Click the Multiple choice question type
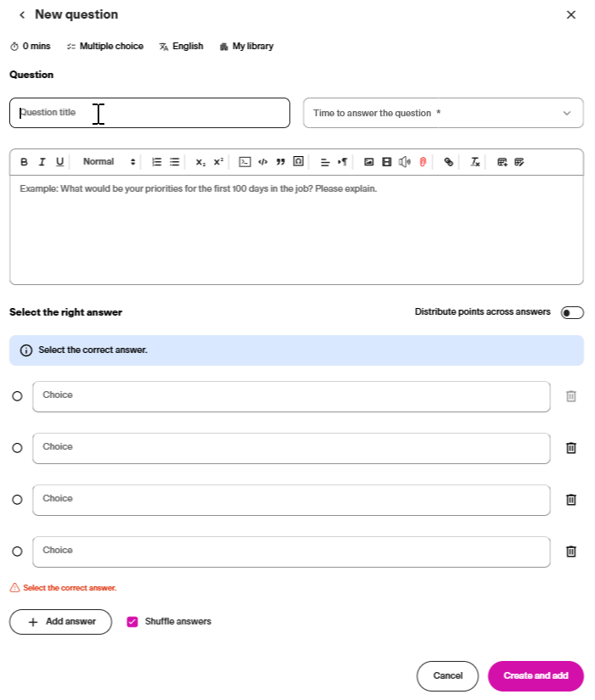This screenshot has width=595, height=700. [104, 47]
